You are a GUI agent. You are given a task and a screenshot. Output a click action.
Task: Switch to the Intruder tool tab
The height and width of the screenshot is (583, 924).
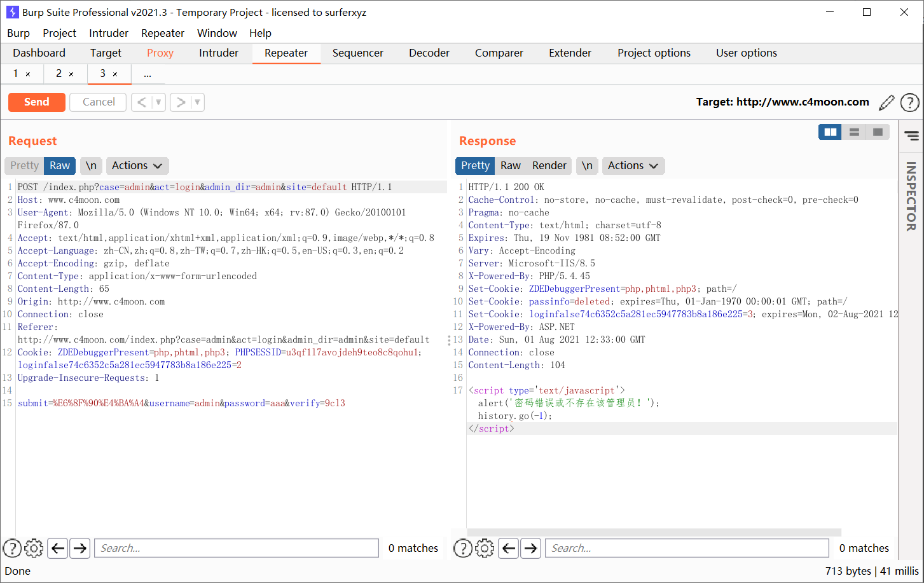(x=219, y=53)
